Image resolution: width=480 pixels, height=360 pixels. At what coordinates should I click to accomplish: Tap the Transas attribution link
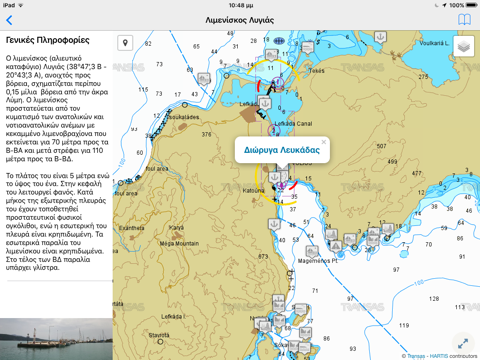tap(416, 356)
